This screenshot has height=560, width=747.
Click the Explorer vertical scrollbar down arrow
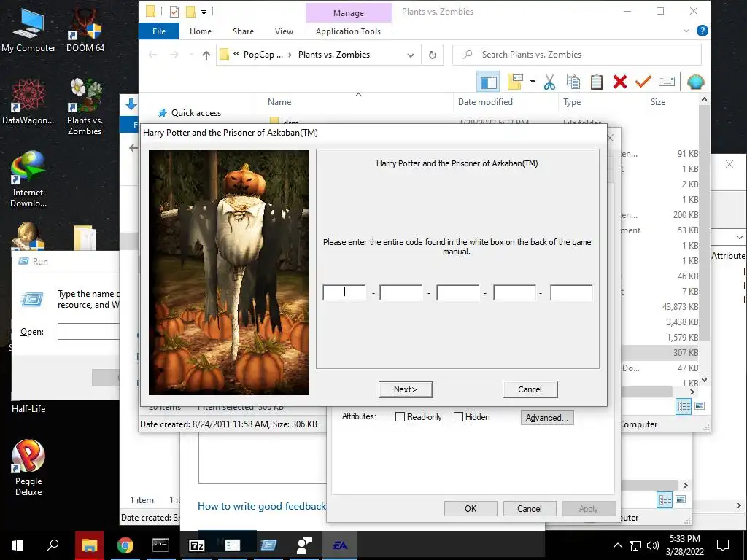point(704,380)
